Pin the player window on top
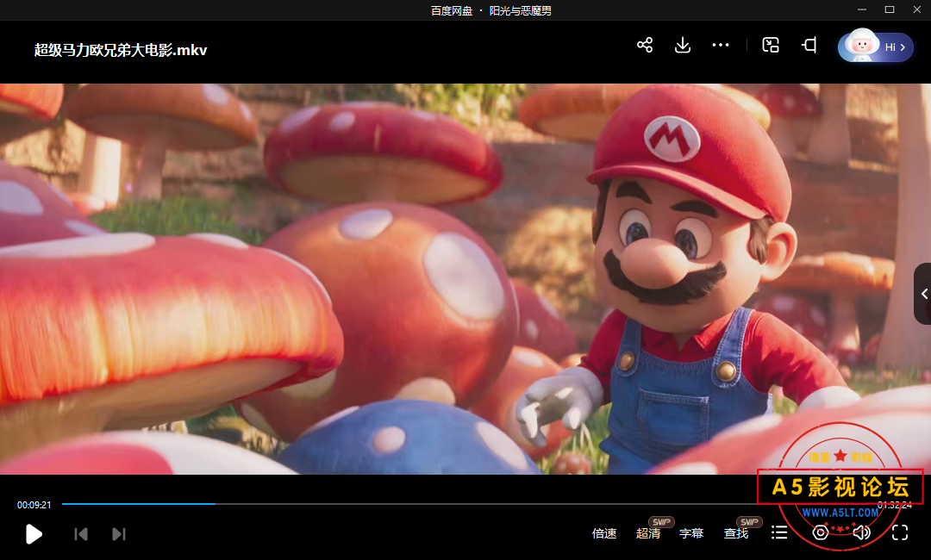The height and width of the screenshot is (560, 931). point(809,45)
